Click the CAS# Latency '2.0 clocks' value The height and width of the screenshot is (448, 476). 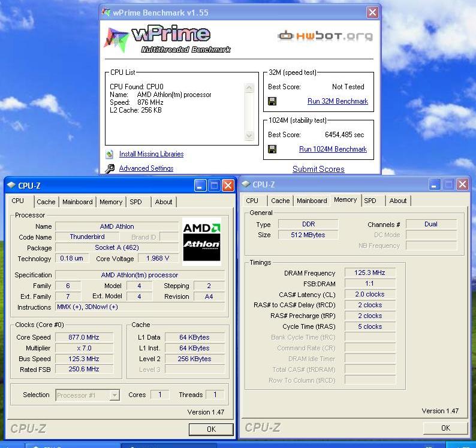point(370,294)
